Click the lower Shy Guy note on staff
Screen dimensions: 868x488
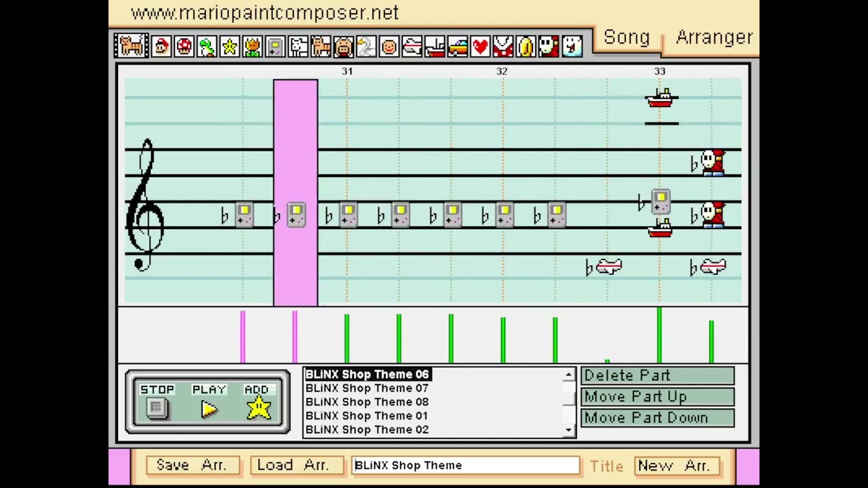click(x=712, y=215)
